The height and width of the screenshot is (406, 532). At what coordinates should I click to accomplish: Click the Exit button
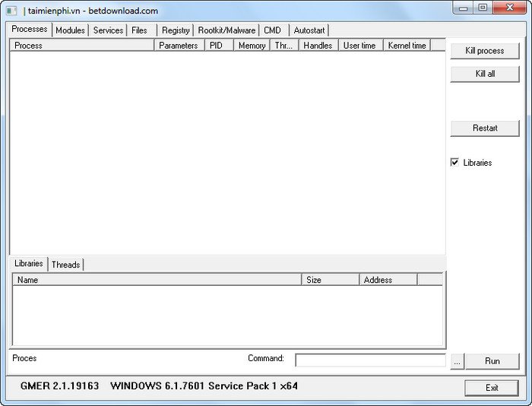[x=492, y=388]
